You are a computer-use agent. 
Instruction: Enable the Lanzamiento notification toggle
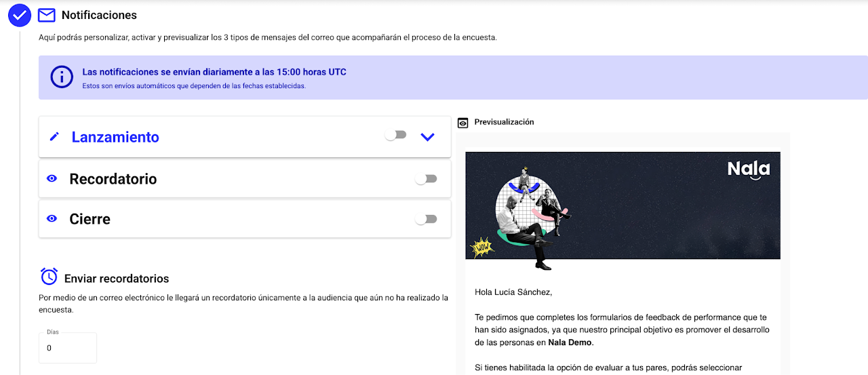(x=395, y=135)
